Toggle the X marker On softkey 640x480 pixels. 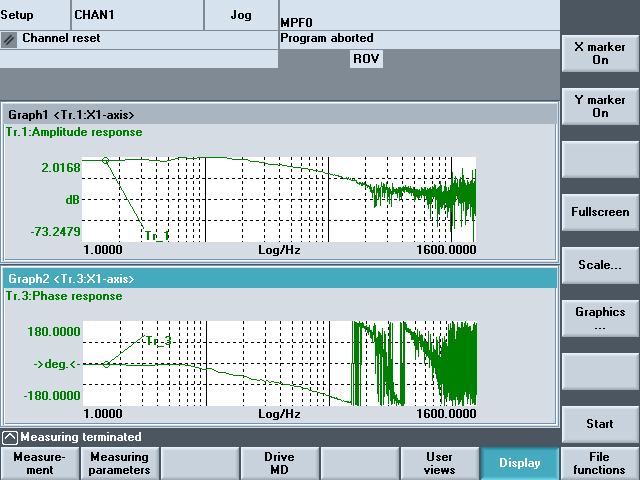click(600, 53)
